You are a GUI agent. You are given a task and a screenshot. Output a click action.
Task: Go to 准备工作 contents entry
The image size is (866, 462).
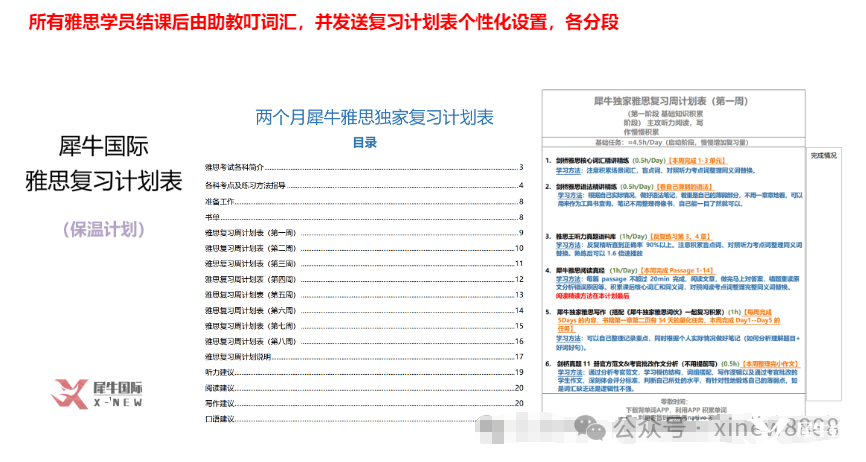(x=364, y=201)
